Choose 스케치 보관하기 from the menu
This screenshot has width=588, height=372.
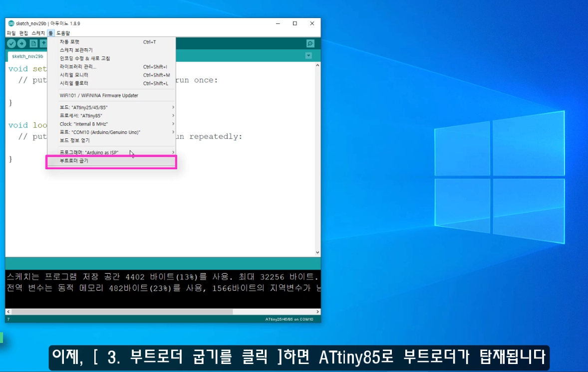(x=111, y=50)
